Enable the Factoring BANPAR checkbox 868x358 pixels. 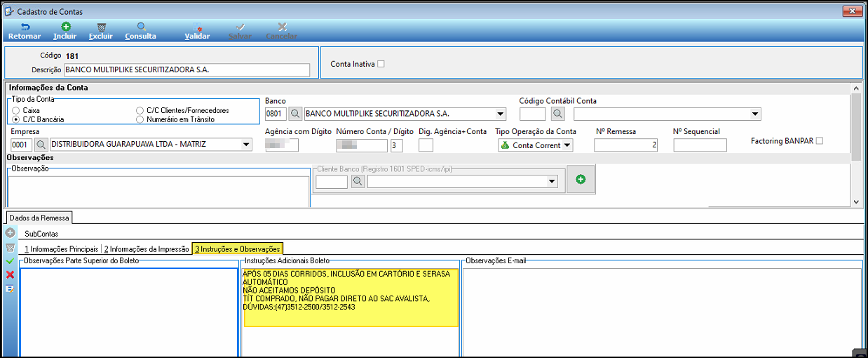coord(820,141)
